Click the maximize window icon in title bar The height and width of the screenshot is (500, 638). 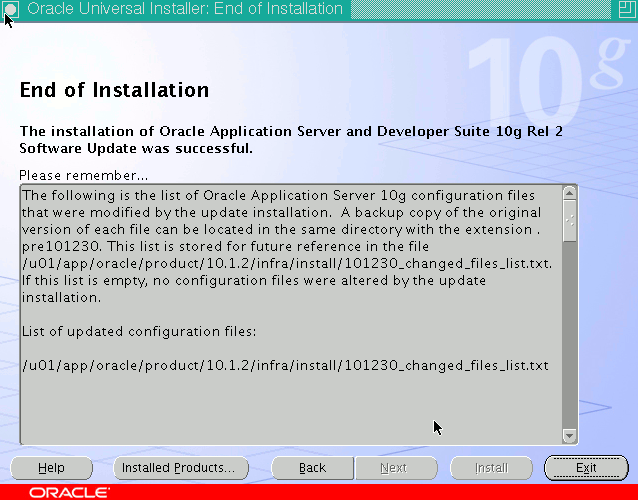627,9
